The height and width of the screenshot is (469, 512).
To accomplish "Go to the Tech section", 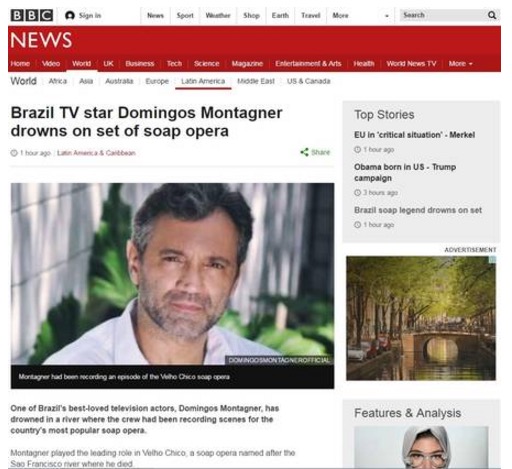I will pyautogui.click(x=174, y=64).
